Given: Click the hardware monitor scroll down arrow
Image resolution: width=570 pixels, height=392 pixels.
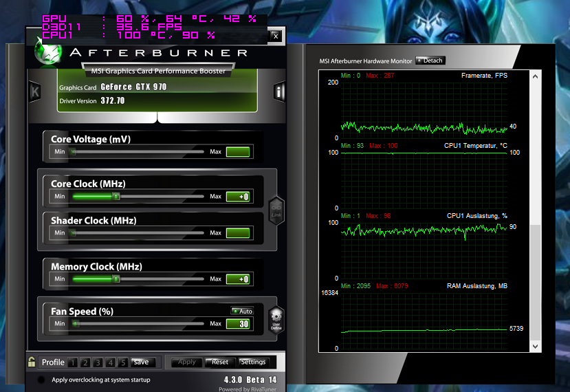Looking at the screenshot, I should pyautogui.click(x=535, y=347).
